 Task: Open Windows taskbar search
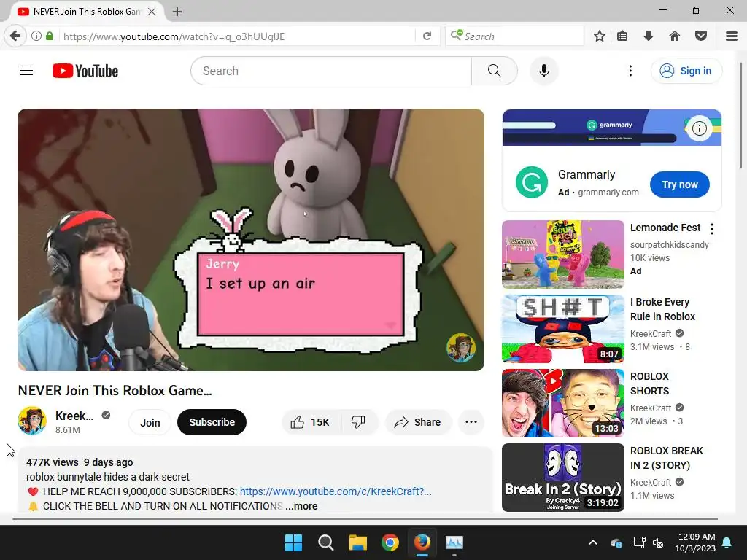pyautogui.click(x=326, y=542)
